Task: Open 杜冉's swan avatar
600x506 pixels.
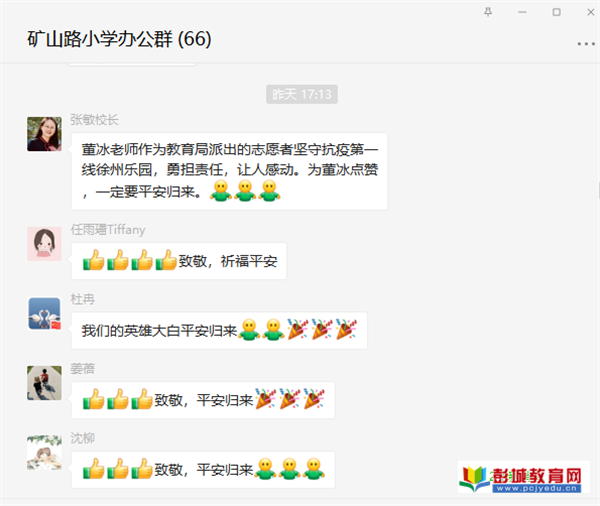Action: (x=44, y=313)
